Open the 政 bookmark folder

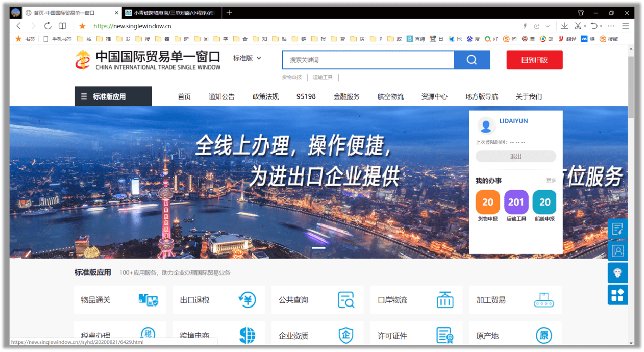pyautogui.click(x=395, y=39)
